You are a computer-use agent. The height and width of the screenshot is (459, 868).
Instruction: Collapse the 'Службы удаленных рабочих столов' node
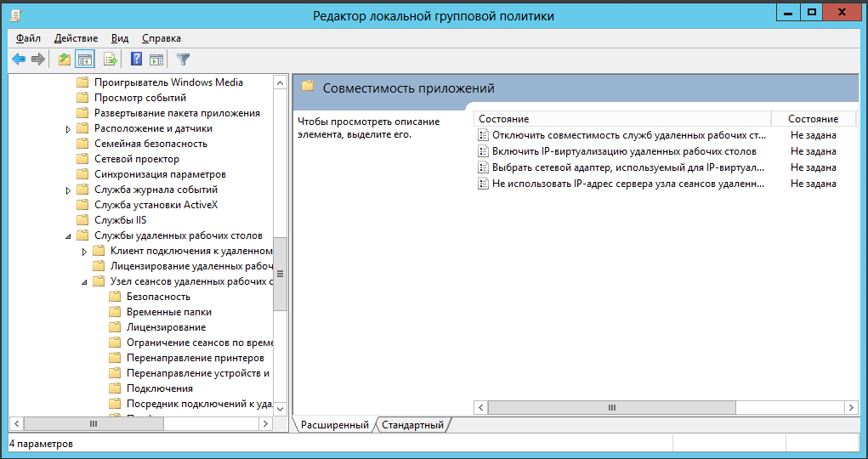point(68,236)
